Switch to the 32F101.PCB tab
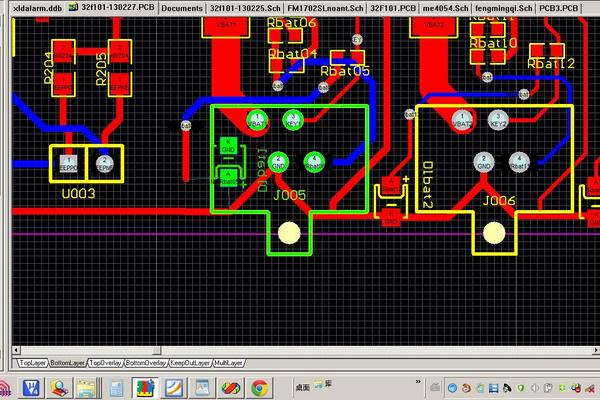The height and width of the screenshot is (400, 600). (x=393, y=8)
